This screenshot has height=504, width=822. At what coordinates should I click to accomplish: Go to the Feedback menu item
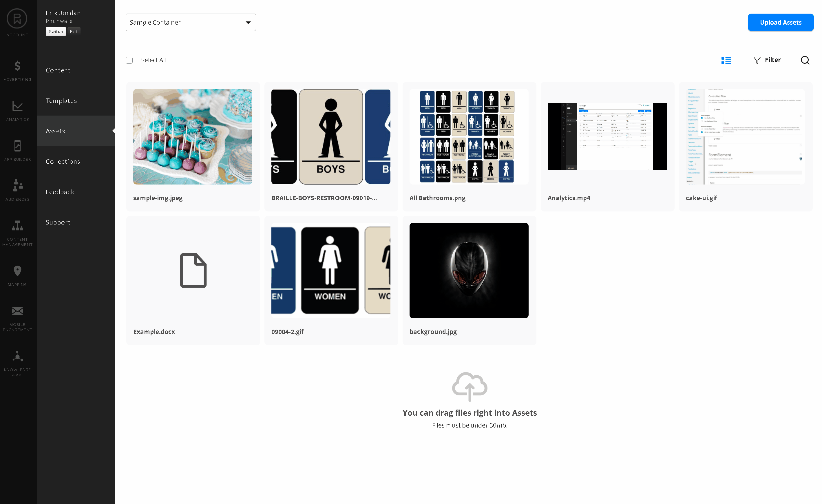coord(60,192)
